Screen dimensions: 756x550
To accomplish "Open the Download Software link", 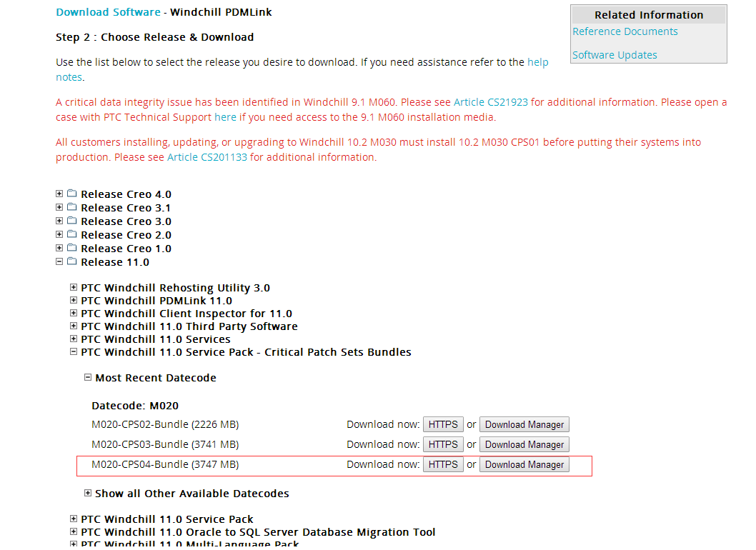I will tap(108, 12).
